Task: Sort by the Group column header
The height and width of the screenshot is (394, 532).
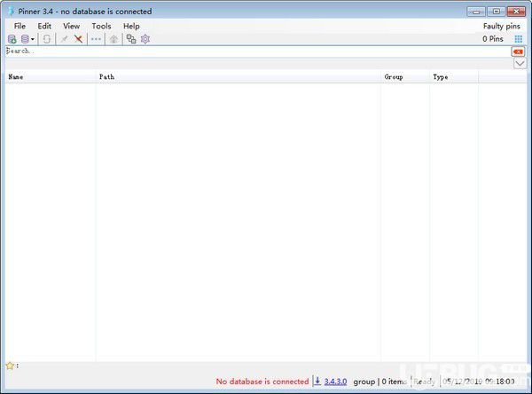Action: pos(405,77)
